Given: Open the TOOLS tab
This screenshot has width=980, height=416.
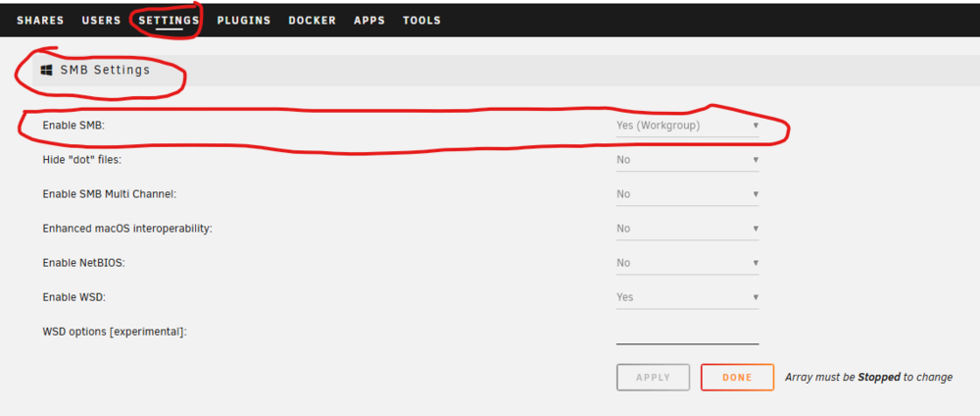Looking at the screenshot, I should point(421,21).
